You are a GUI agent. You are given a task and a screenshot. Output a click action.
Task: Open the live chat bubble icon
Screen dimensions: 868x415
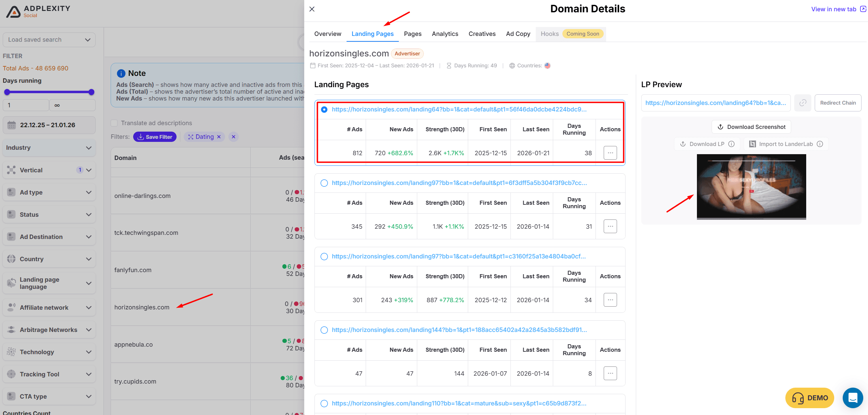tap(853, 398)
